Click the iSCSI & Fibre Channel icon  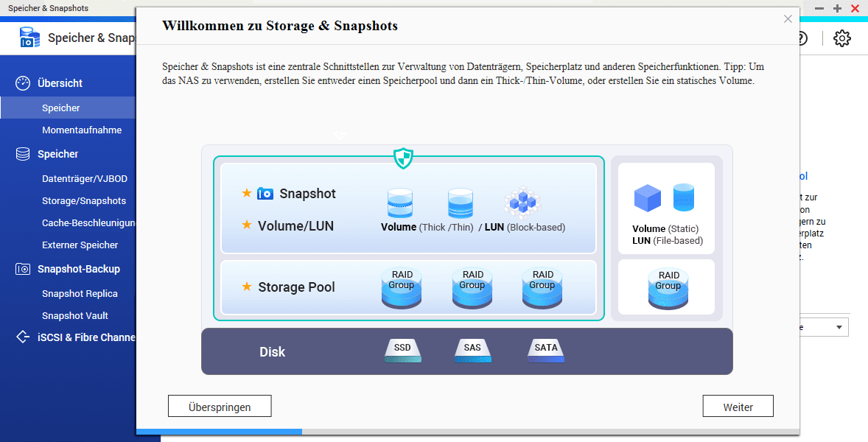tap(23, 337)
